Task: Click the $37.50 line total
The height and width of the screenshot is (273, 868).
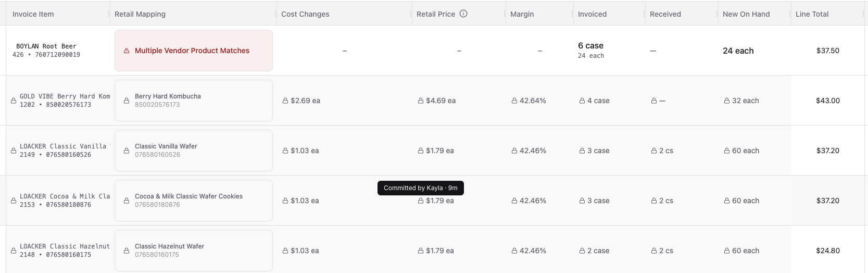Action: pyautogui.click(x=828, y=51)
